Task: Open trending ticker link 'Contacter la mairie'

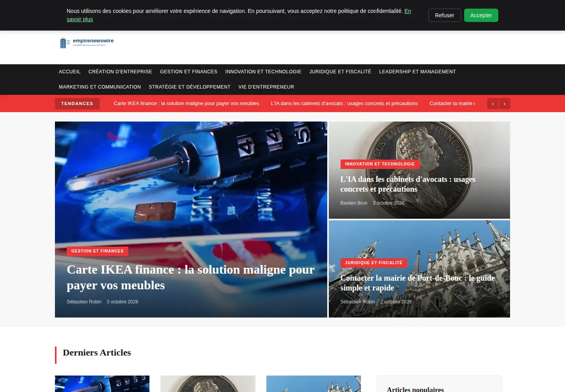Action: coord(452,103)
